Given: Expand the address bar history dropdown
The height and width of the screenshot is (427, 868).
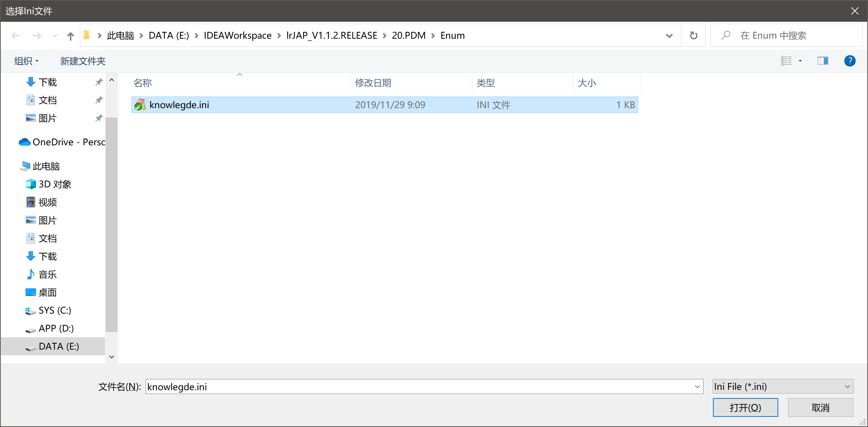Looking at the screenshot, I should pyautogui.click(x=669, y=36).
